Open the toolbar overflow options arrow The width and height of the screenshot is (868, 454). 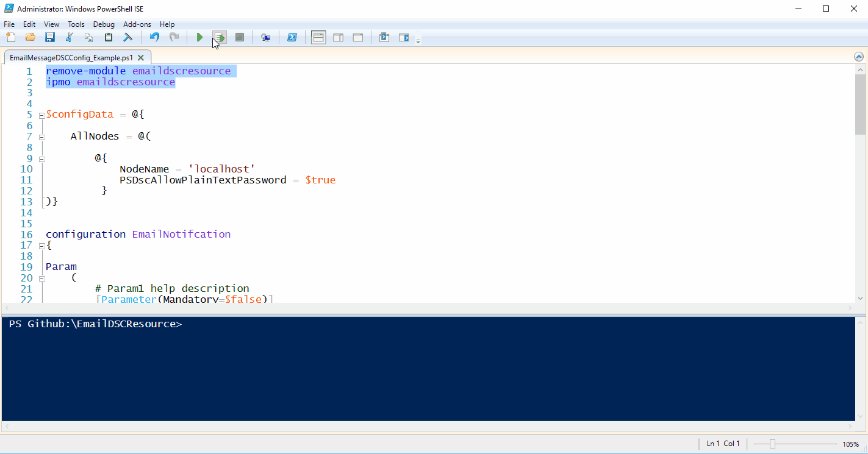point(418,41)
